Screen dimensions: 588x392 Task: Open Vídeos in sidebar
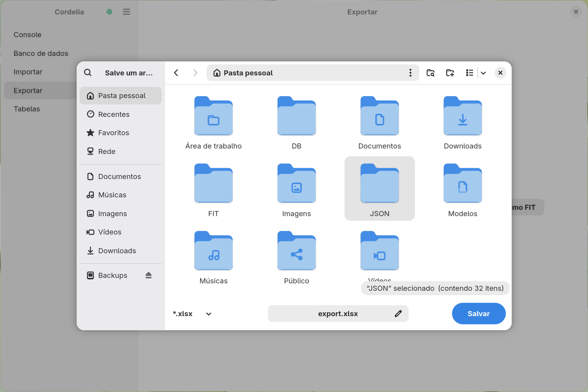(121, 232)
